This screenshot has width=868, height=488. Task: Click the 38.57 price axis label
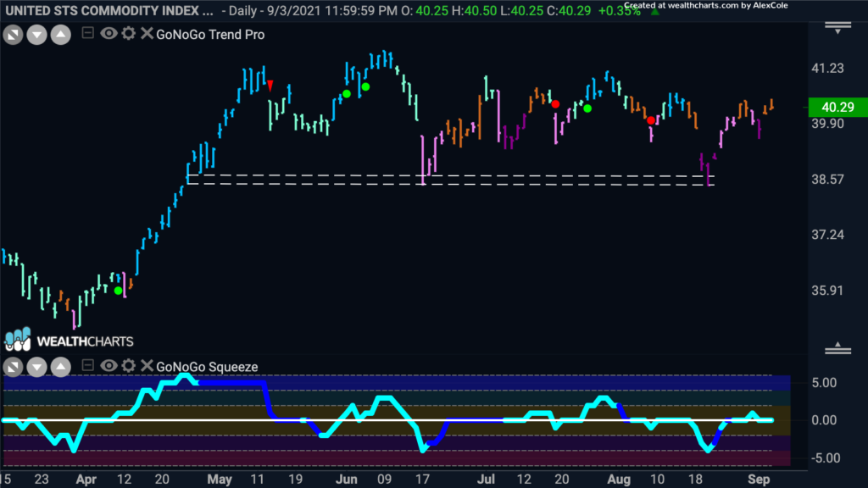(x=827, y=179)
